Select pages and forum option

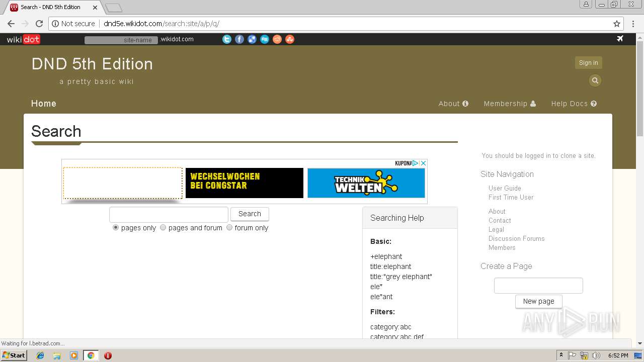163,227
